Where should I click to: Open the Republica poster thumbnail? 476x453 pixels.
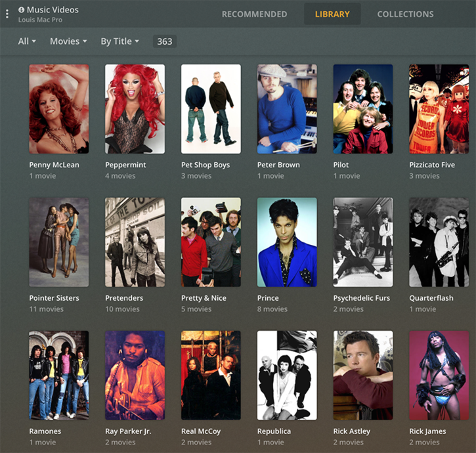point(287,376)
